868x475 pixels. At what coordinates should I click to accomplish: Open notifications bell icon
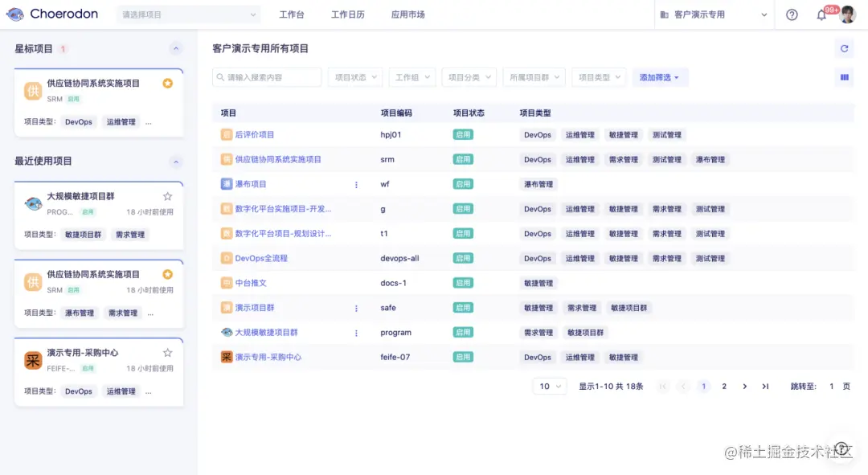(821, 15)
